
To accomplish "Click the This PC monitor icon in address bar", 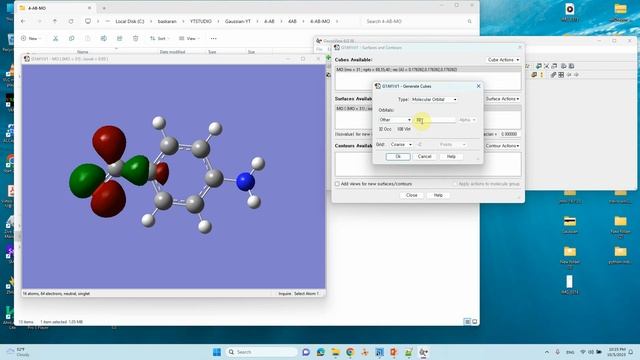I will click(x=88, y=21).
